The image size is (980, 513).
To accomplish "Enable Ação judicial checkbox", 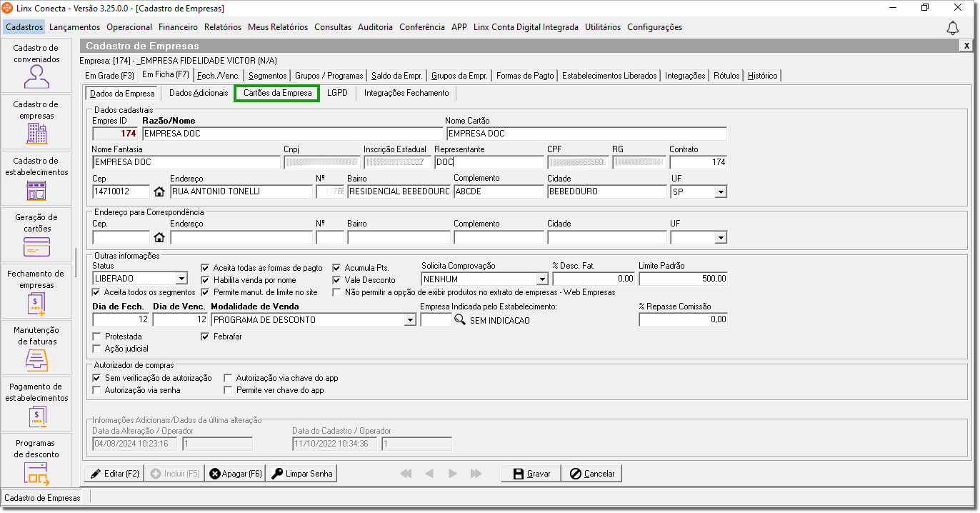I will pos(97,349).
